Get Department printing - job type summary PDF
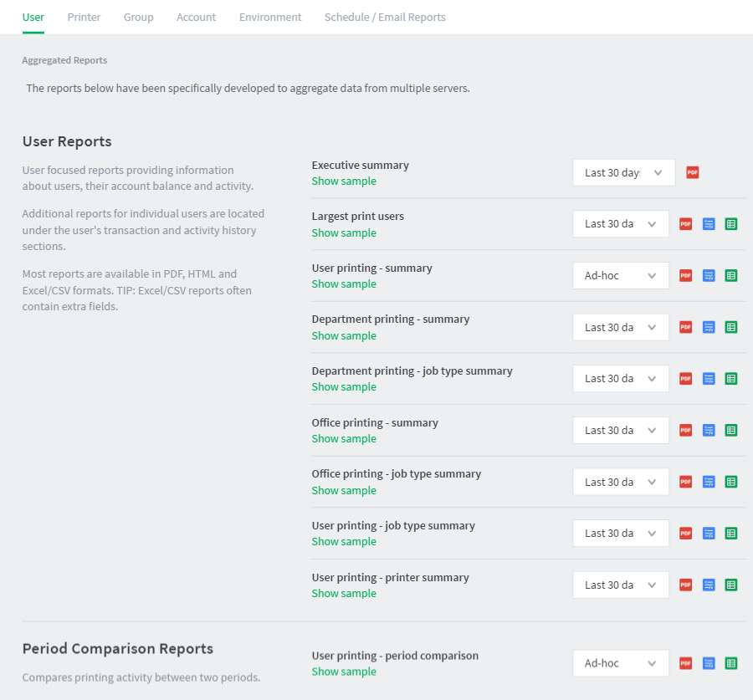Viewport: 753px width, 700px height. [685, 378]
